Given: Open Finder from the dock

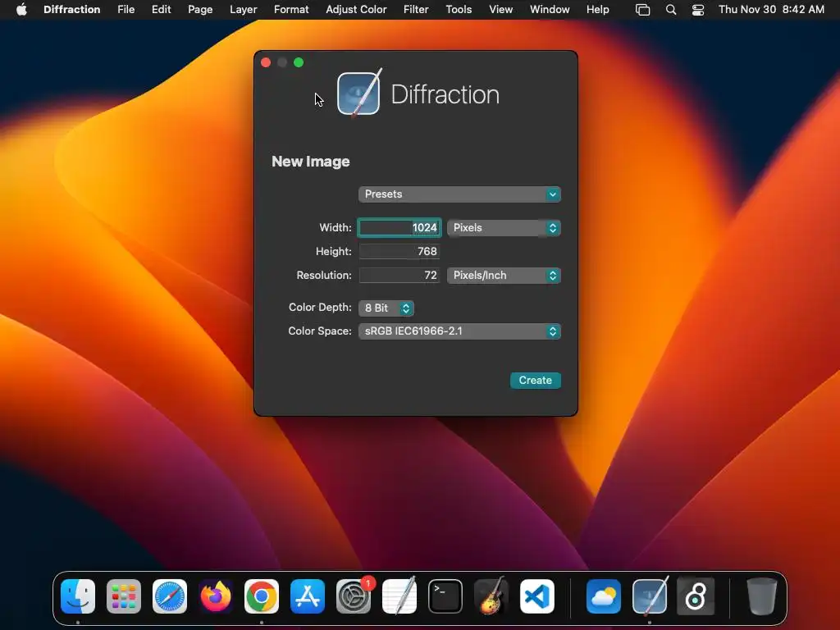Looking at the screenshot, I should tap(78, 596).
